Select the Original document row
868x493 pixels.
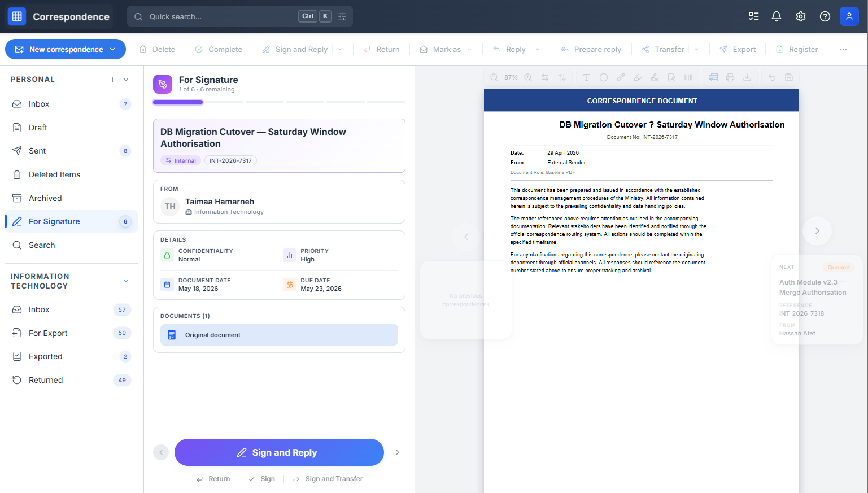(279, 335)
